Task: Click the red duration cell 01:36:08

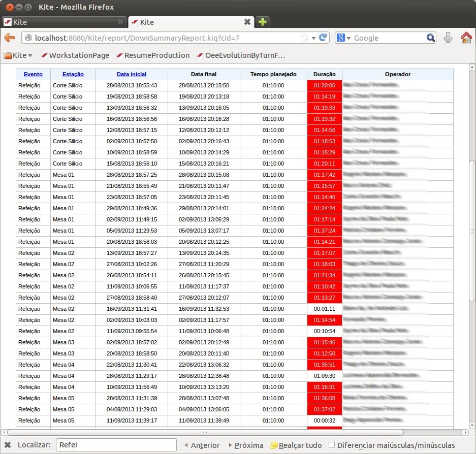Action: click(324, 398)
